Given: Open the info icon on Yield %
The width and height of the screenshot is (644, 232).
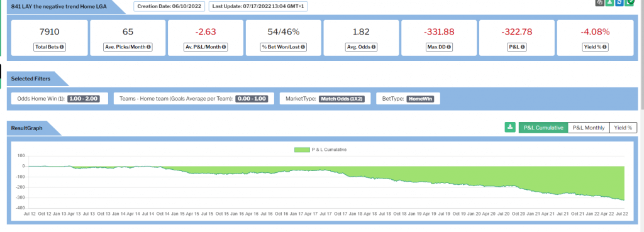Looking at the screenshot, I should (605, 47).
